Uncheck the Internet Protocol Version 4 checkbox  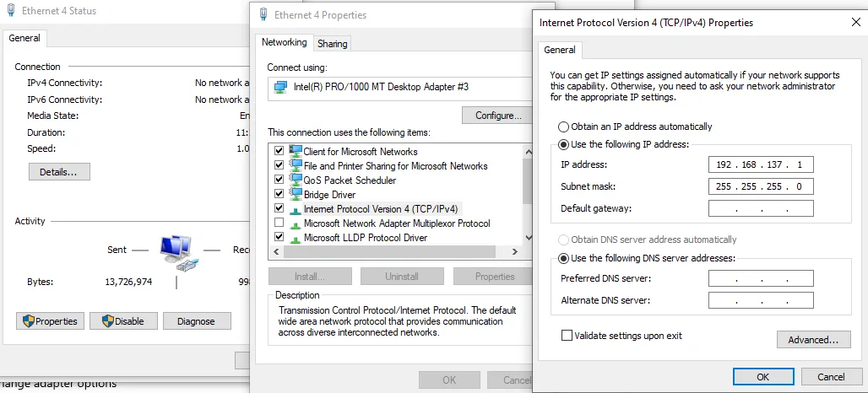click(279, 208)
